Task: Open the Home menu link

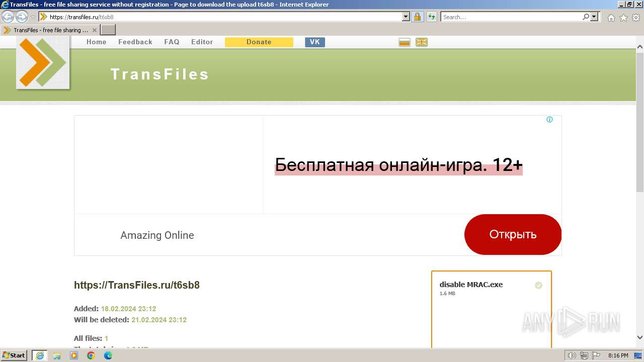Action: [96, 42]
